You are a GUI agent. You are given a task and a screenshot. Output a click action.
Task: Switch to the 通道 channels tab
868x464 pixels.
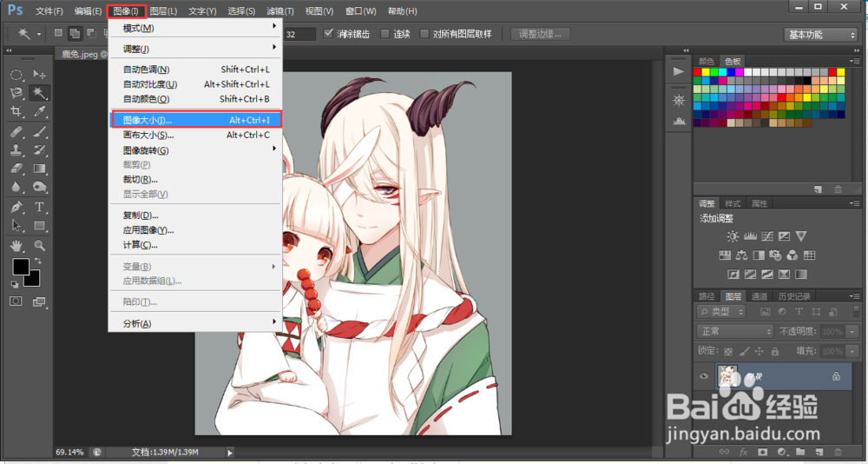759,296
